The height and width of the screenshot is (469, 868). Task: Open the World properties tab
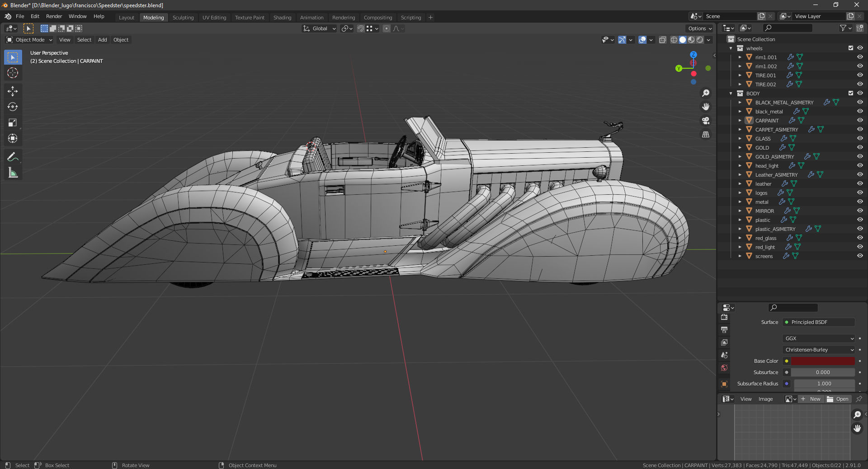tap(724, 368)
